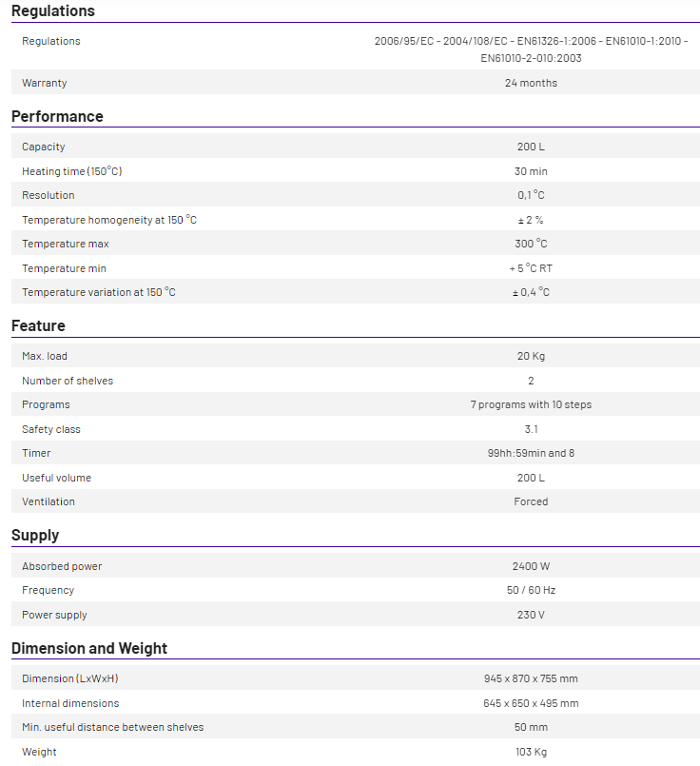
Task: Click the Max. load row label
Action: 45,356
